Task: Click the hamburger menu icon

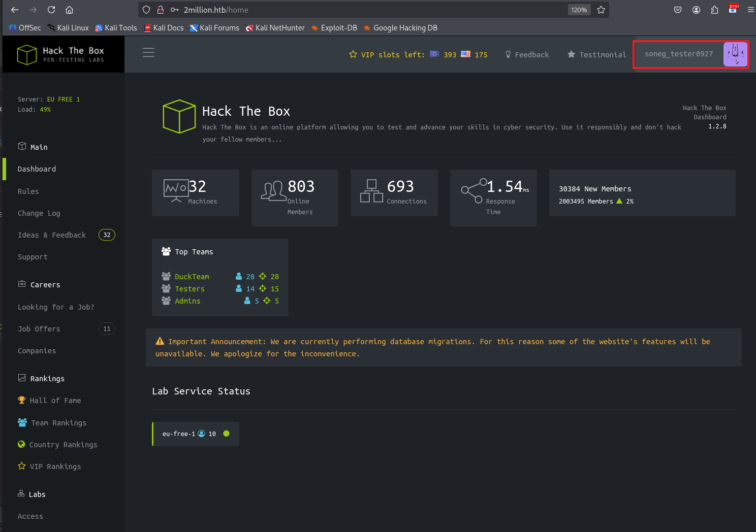Action: (x=148, y=53)
